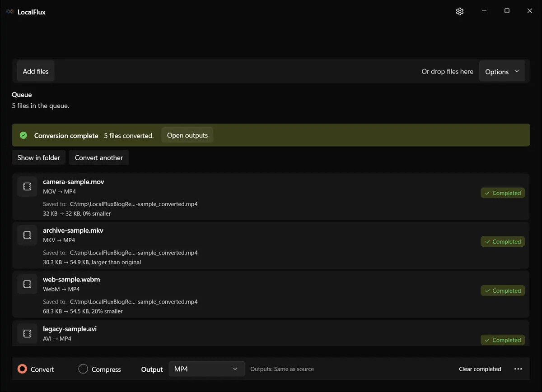The height and width of the screenshot is (392, 542).
Task: Click the 'Or drop files here' text
Action: [x=448, y=71]
